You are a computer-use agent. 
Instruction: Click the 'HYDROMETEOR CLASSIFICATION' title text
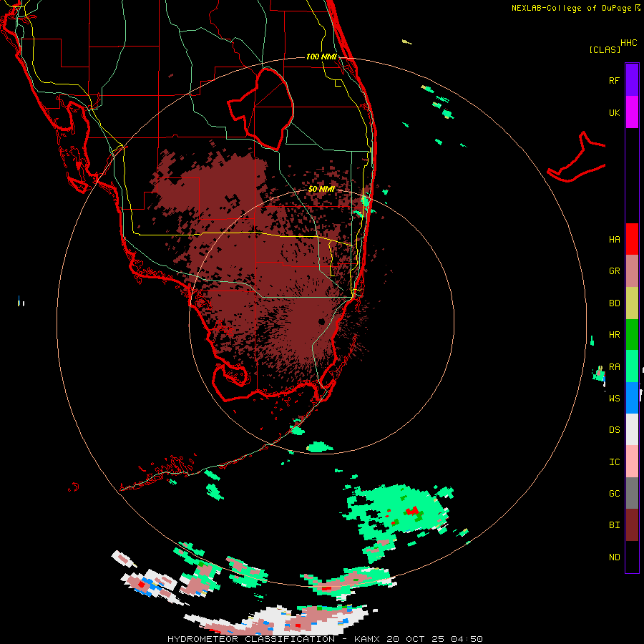point(251,639)
